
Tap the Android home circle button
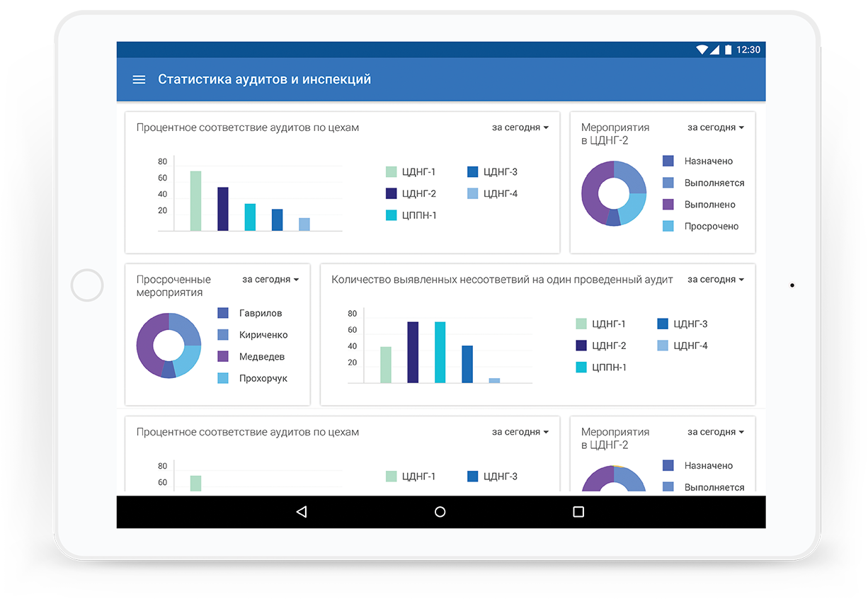click(440, 512)
